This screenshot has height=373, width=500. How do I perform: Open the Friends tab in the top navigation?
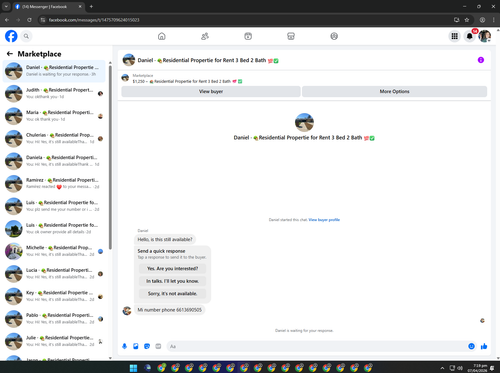pyautogui.click(x=205, y=36)
